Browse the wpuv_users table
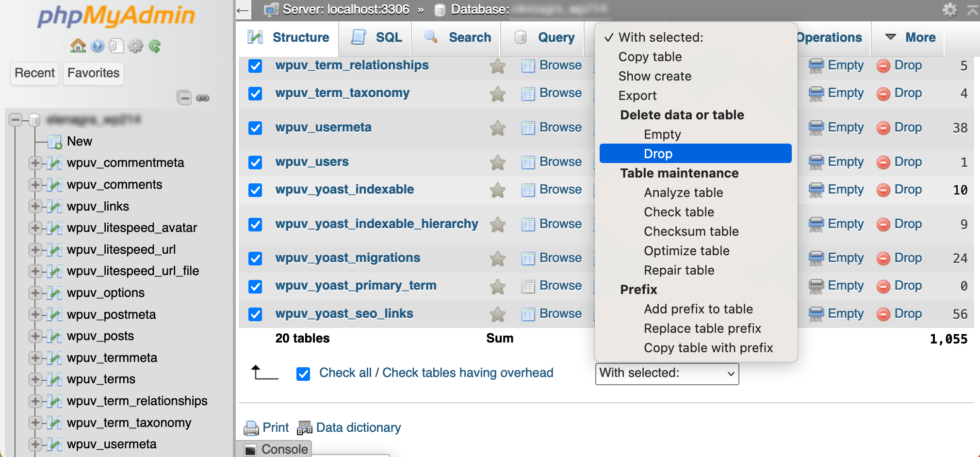The width and height of the screenshot is (980, 457). pyautogui.click(x=560, y=162)
